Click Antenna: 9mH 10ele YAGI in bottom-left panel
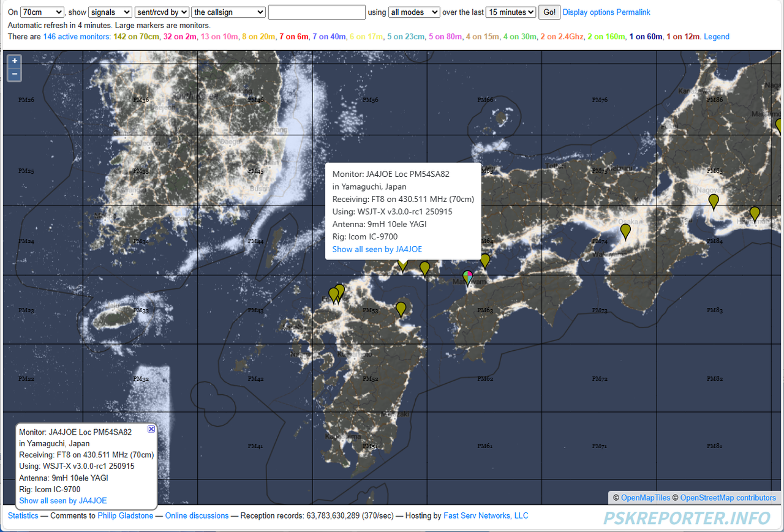 tap(64, 478)
